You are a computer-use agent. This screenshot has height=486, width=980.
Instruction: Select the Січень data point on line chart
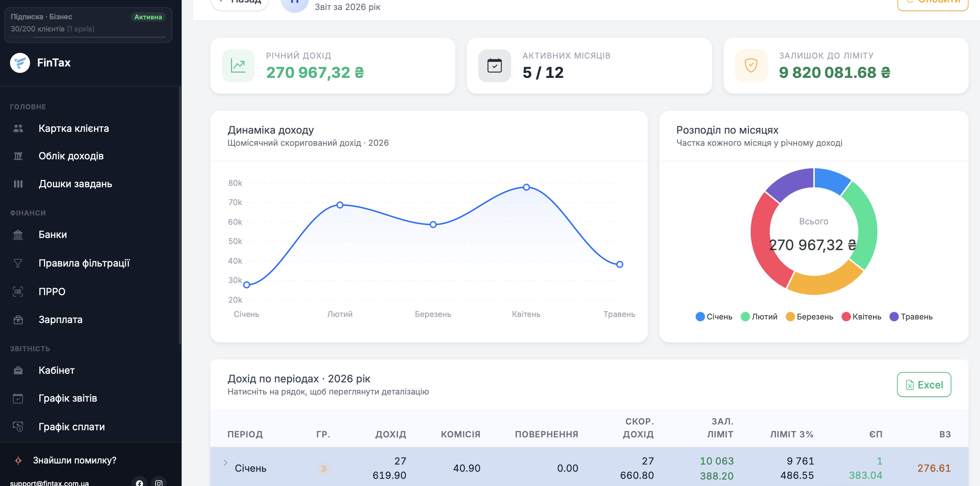[246, 285]
